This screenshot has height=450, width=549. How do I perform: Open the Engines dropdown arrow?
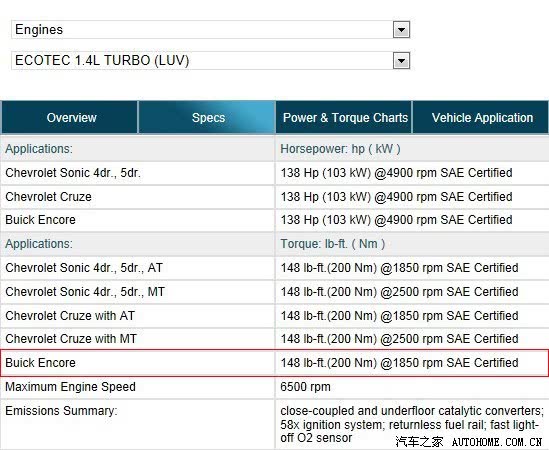click(401, 30)
